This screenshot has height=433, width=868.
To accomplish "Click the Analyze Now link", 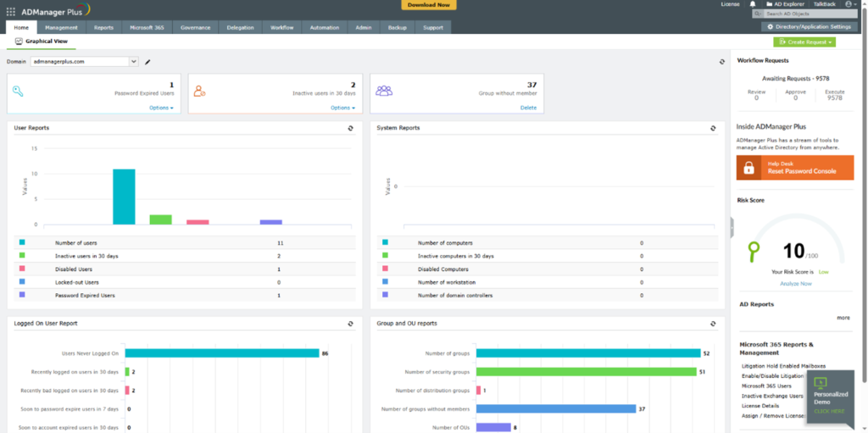I will click(795, 283).
